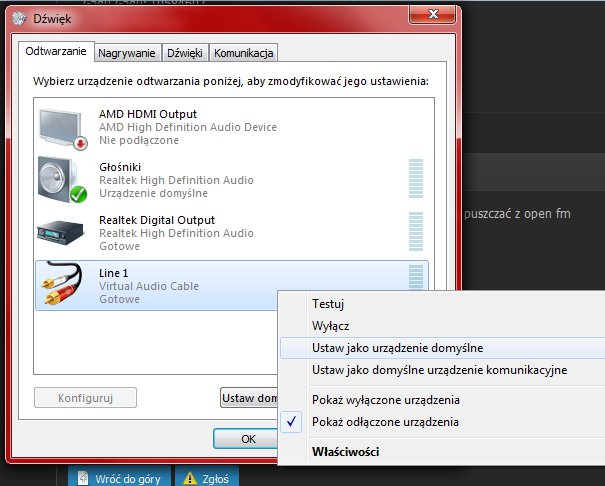Untick Pokaż odłączone urządzenia
Image resolution: width=605 pixels, height=486 pixels.
[x=442, y=422]
